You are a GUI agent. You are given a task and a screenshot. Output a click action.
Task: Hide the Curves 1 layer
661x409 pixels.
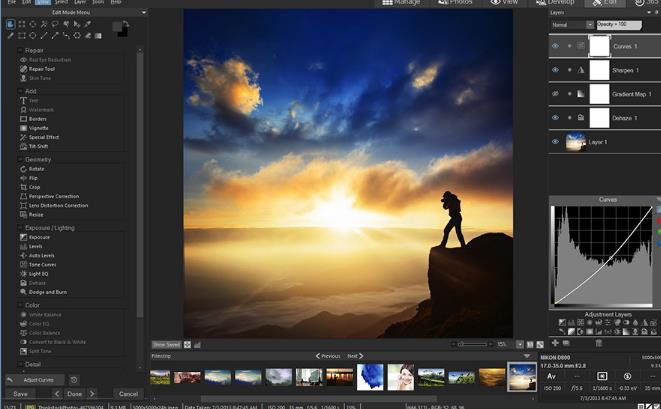[555, 46]
